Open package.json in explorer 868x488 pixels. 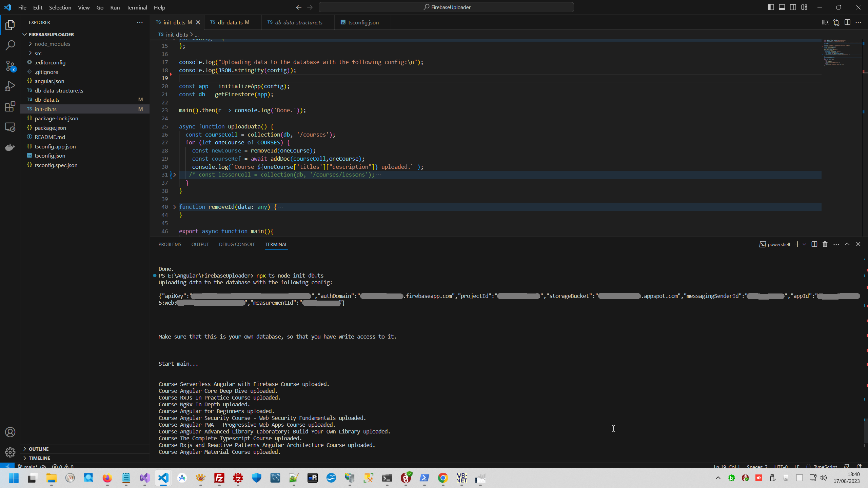(x=50, y=128)
